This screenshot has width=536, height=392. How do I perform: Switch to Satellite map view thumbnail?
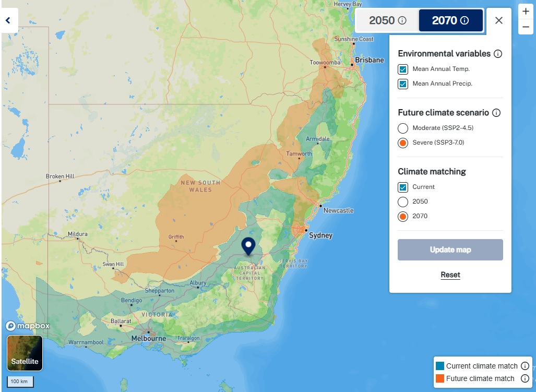[25, 353]
